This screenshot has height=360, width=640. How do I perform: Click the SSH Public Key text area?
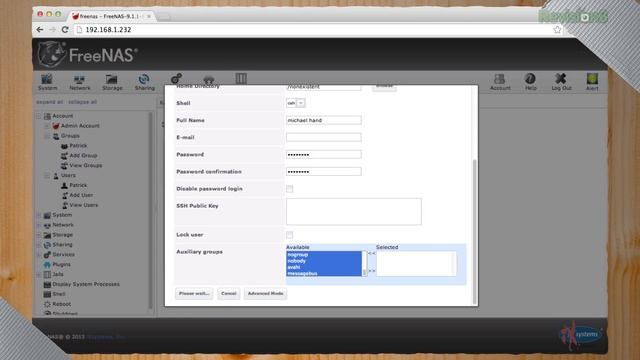pyautogui.click(x=354, y=211)
